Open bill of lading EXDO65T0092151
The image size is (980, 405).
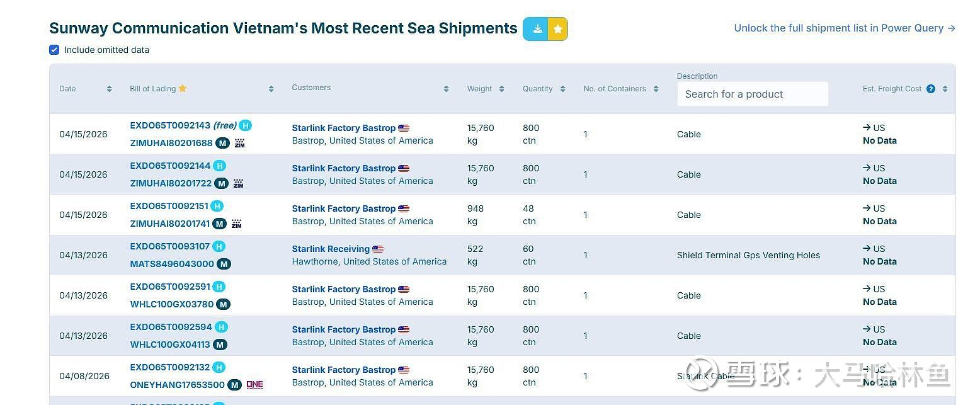pyautogui.click(x=169, y=206)
